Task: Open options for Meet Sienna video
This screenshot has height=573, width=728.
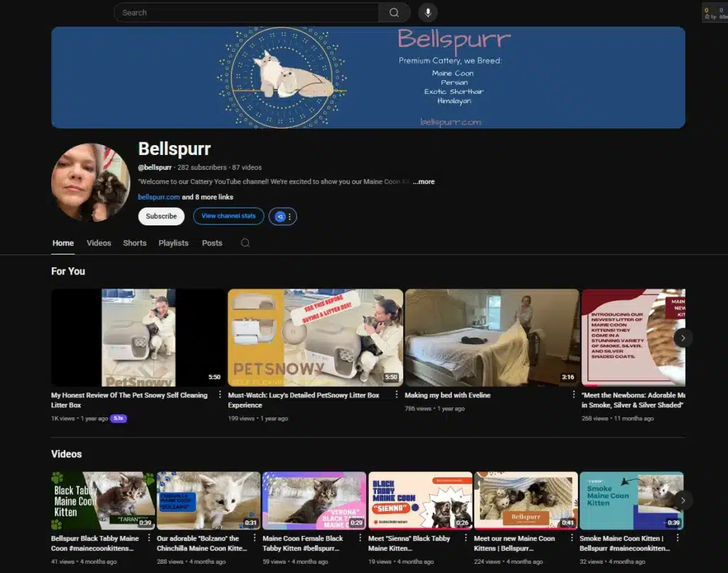Action: coord(466,537)
